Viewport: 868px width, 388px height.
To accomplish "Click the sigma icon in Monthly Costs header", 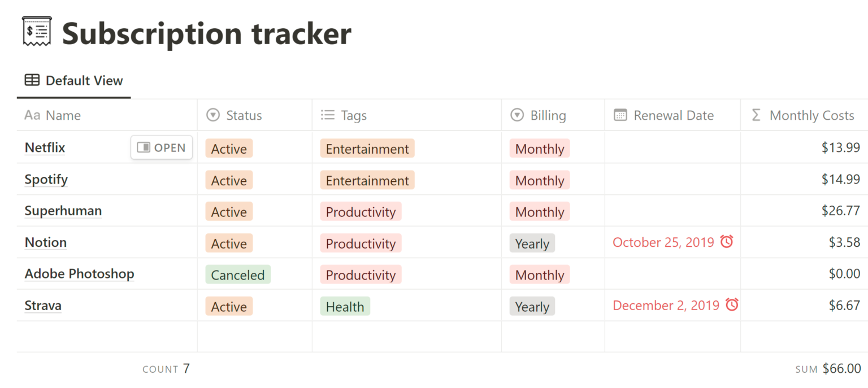I will (x=756, y=115).
